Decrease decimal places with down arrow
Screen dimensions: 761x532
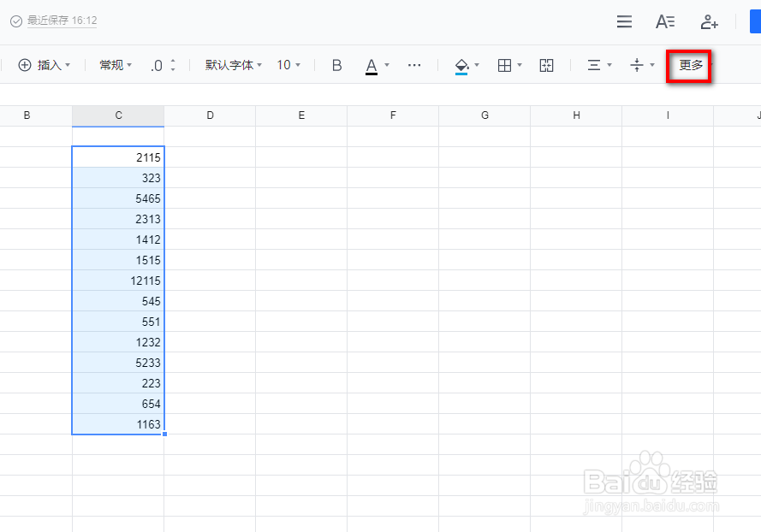click(x=173, y=69)
